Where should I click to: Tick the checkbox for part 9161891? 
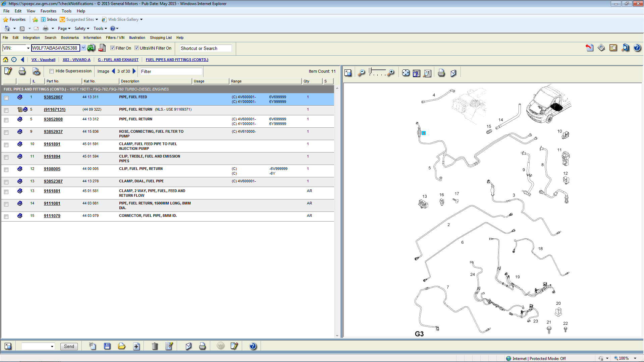(x=6, y=145)
